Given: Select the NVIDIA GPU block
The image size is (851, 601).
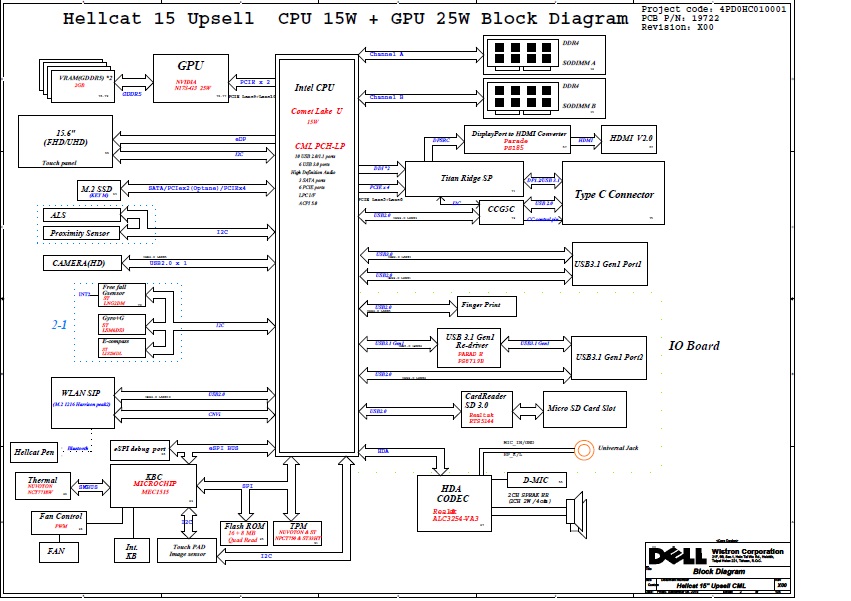Looking at the screenshot, I should click(190, 76).
